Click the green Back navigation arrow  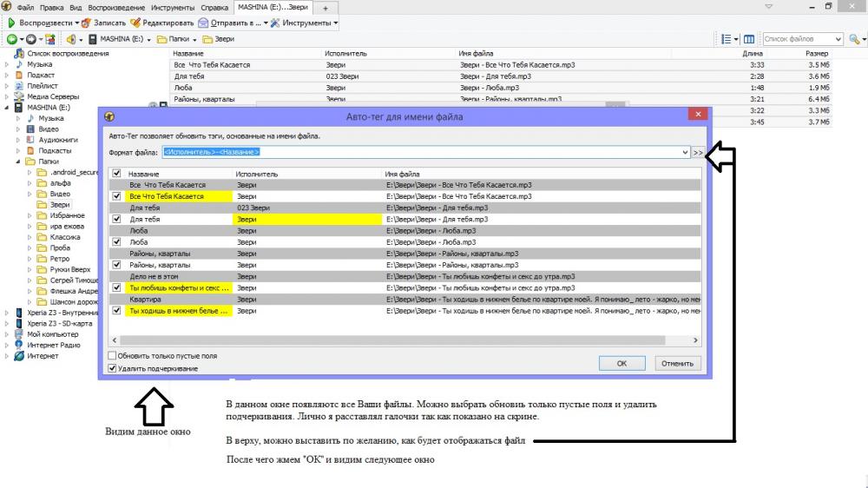click(11, 39)
